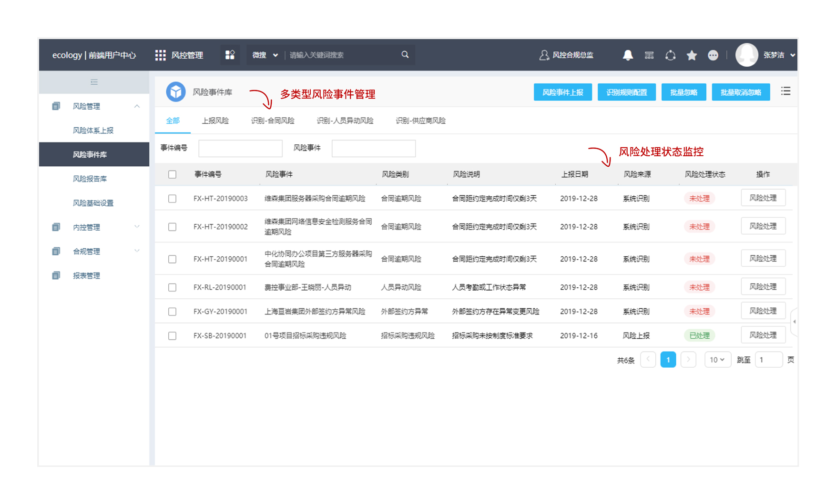Viewport: 836px width, 504px height.
Task: Go to the next page arrow
Action: [688, 360]
